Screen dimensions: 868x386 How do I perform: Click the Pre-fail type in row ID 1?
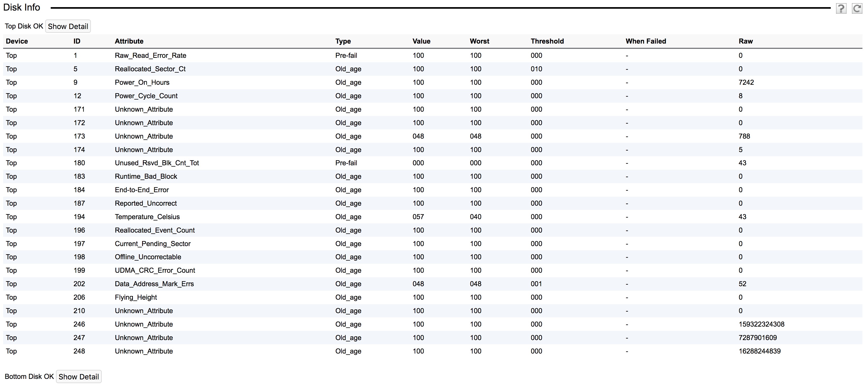346,55
